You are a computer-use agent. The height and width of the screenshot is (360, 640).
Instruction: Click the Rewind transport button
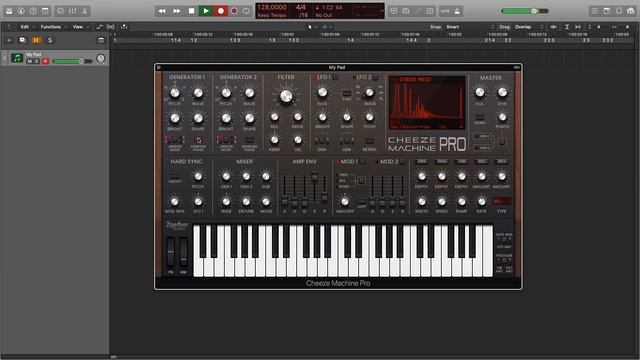[x=162, y=11]
